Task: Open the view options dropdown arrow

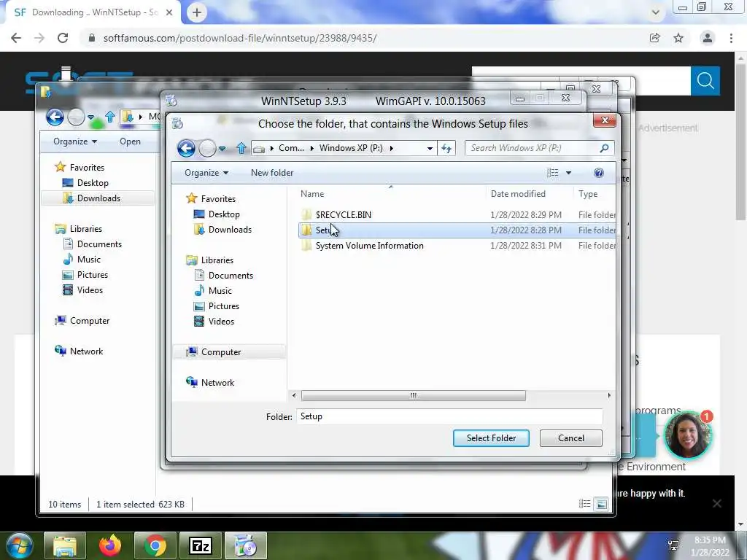Action: click(x=568, y=173)
